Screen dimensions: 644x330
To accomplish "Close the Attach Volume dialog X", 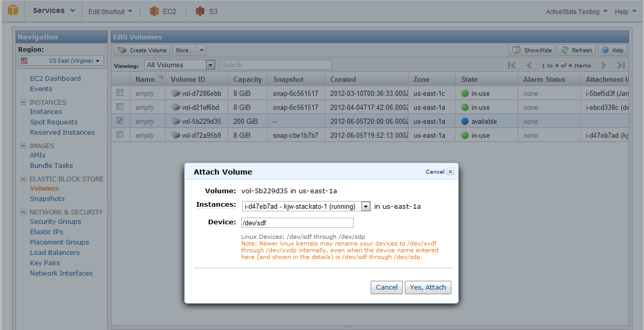I will (x=450, y=171).
